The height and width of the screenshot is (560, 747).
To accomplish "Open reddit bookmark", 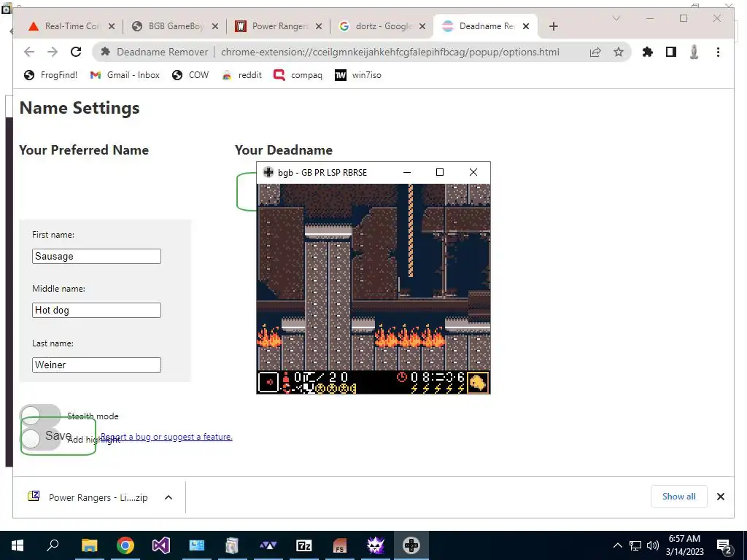I will tap(242, 75).
